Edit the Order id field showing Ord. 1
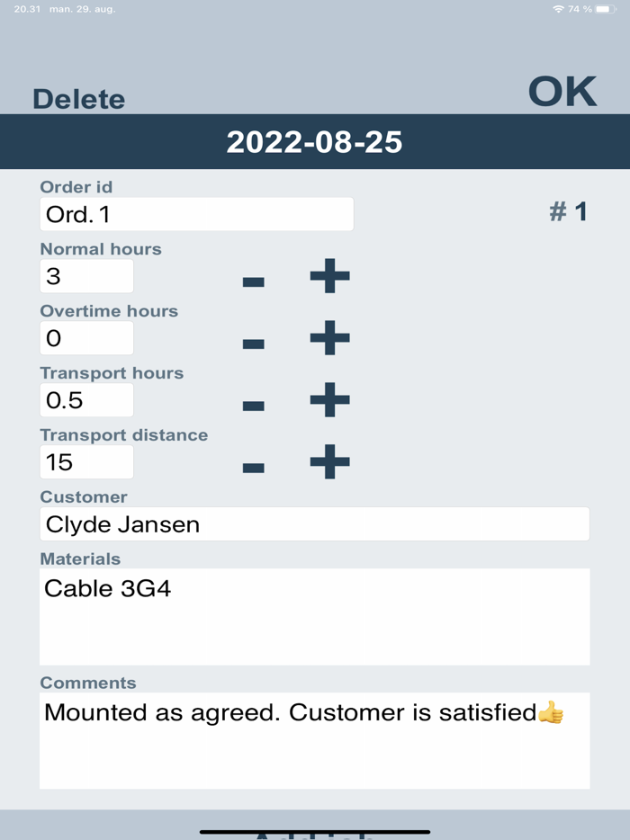 click(x=196, y=214)
